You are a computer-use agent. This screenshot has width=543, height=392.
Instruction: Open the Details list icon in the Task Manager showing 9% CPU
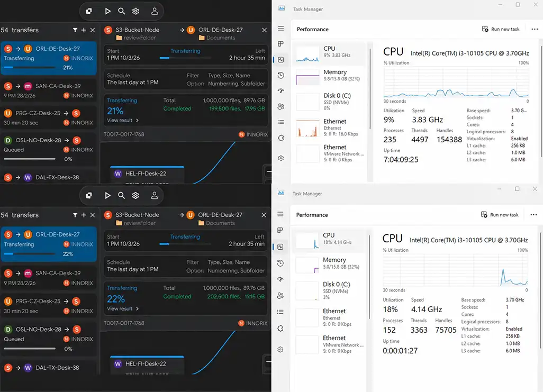coord(281,122)
